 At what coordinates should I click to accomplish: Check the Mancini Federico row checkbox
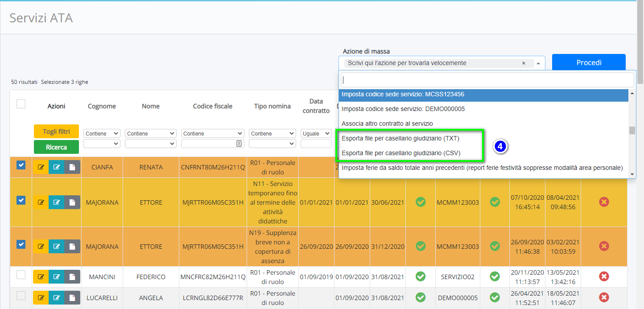21,275
